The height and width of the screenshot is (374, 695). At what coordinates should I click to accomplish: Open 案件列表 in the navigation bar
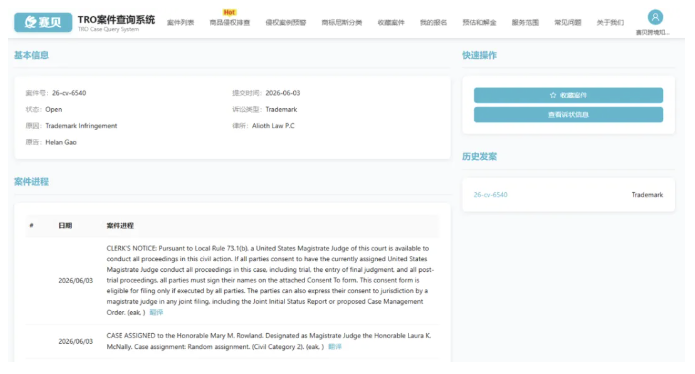[x=180, y=23]
